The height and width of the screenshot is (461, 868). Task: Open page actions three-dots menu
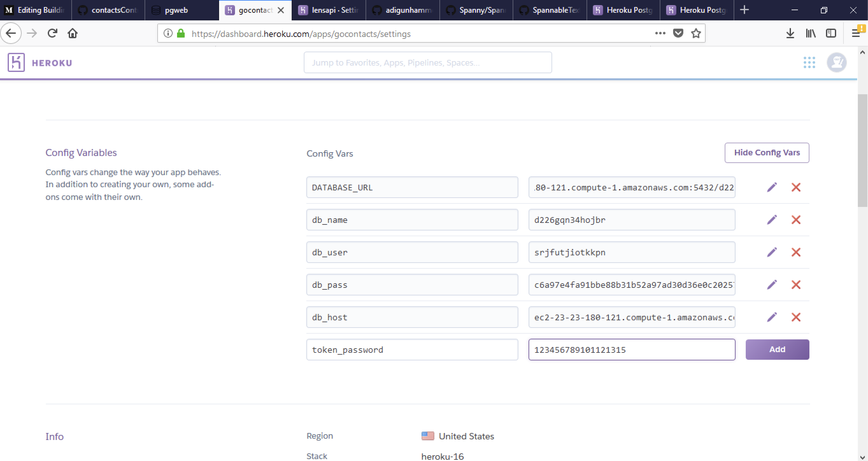tap(660, 33)
